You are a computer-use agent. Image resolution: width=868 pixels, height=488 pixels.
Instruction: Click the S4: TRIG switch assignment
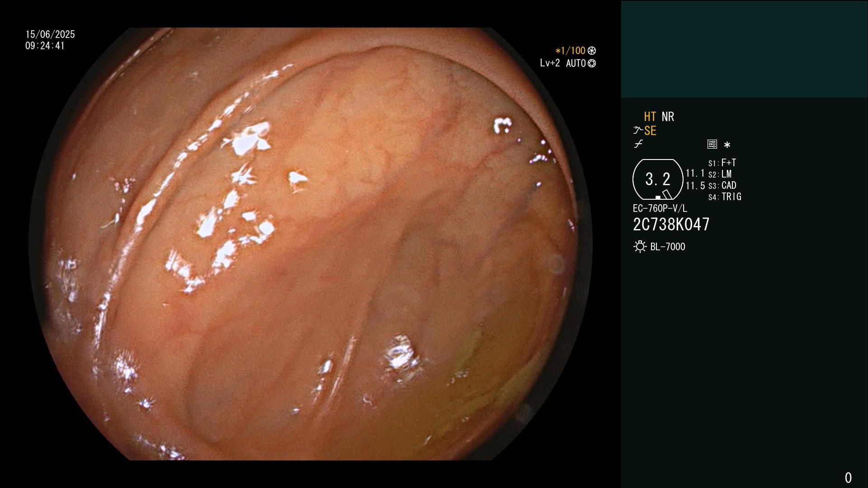tap(725, 197)
